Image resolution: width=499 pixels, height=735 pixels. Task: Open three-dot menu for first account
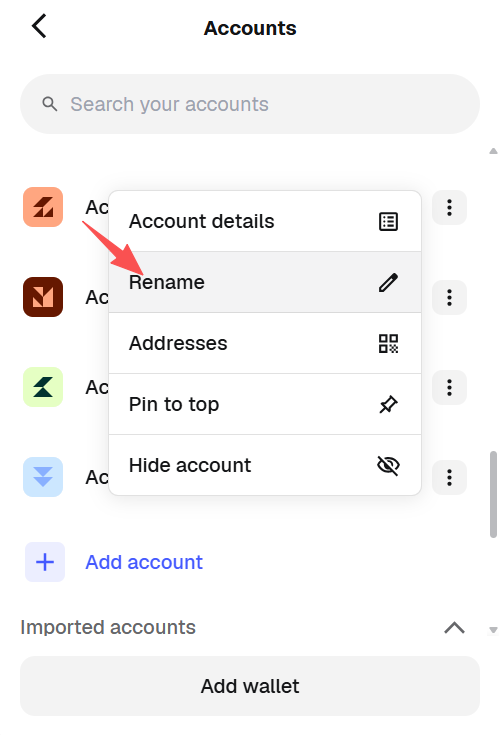click(449, 208)
